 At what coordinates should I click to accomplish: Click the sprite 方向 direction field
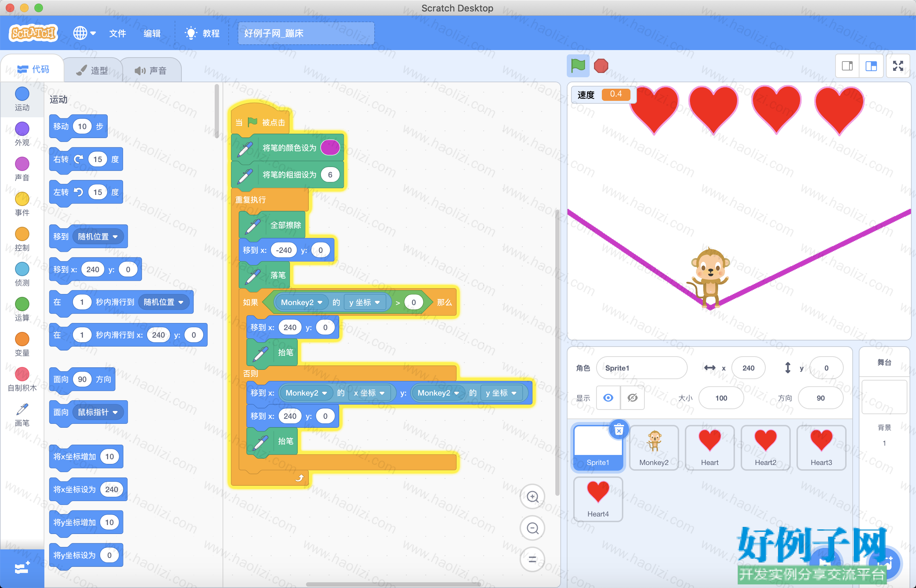820,398
